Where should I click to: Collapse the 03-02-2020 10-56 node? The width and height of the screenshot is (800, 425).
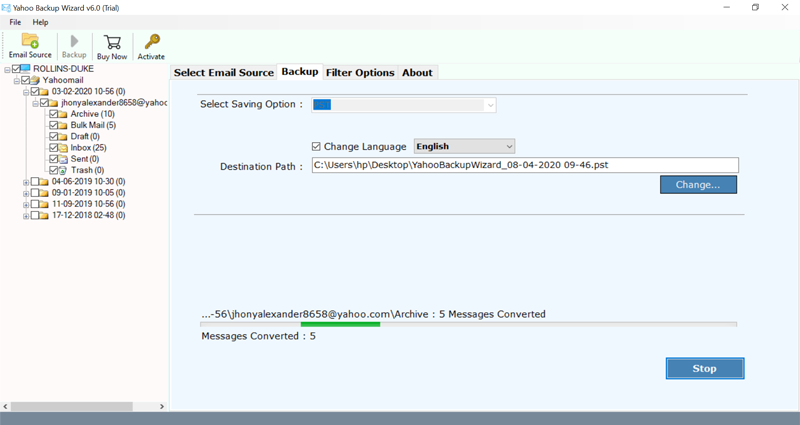26,92
